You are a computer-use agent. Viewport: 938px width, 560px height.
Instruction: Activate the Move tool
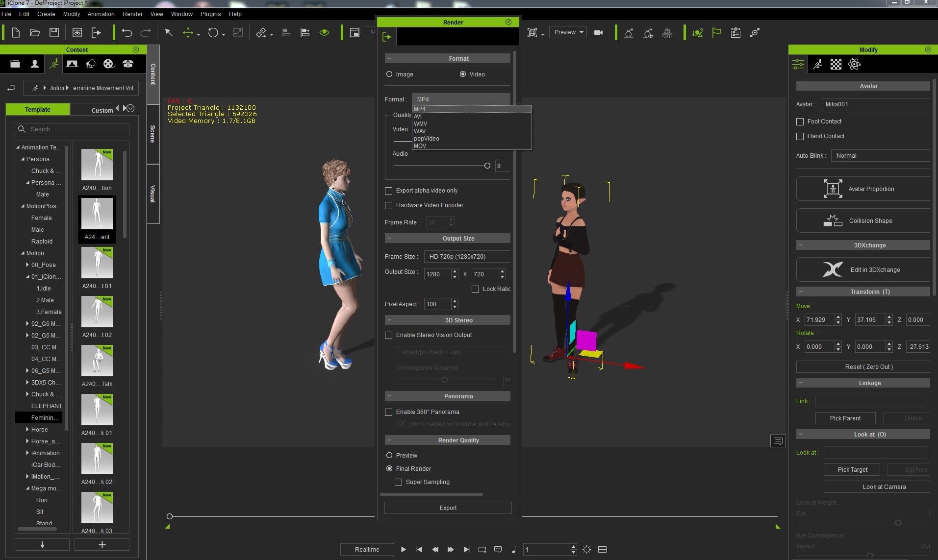188,33
